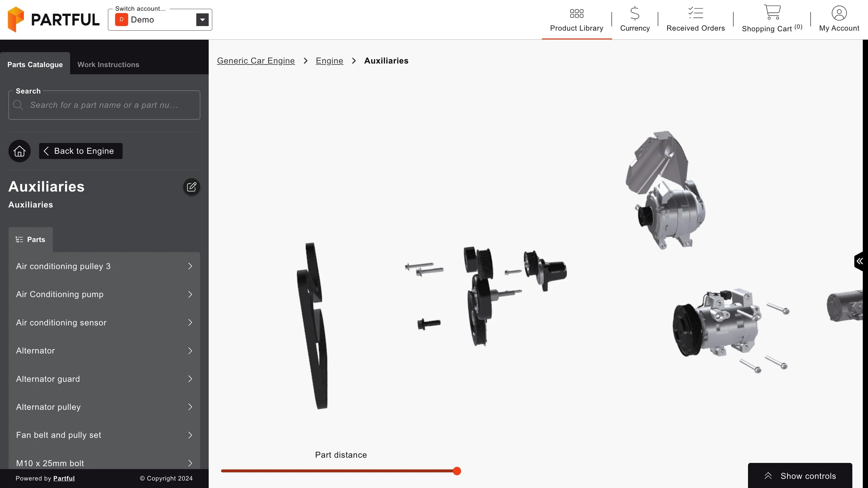Screen dimensions: 868x488
Task: Click the Parts list icon
Action: (19, 240)
